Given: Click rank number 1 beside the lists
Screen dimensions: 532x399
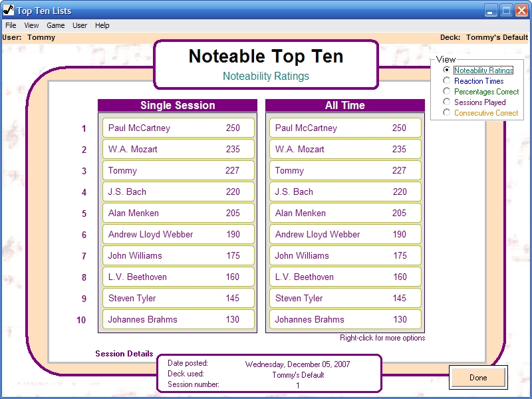Looking at the screenshot, I should click(84, 128).
